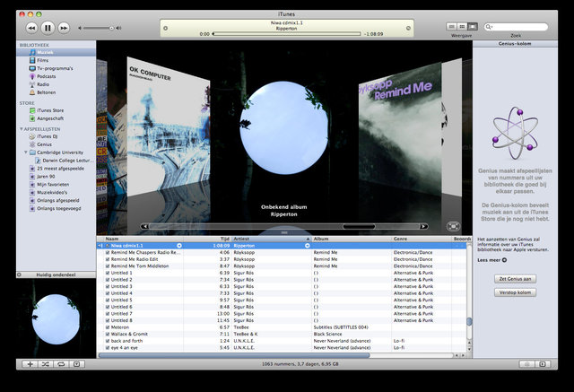
Task: Open the Onlangs afgespeeld smart playlist
Action: tap(57, 201)
